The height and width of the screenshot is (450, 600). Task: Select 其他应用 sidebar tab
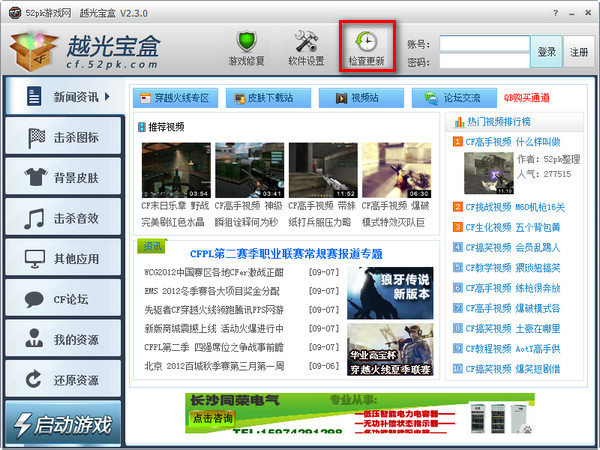click(x=63, y=259)
